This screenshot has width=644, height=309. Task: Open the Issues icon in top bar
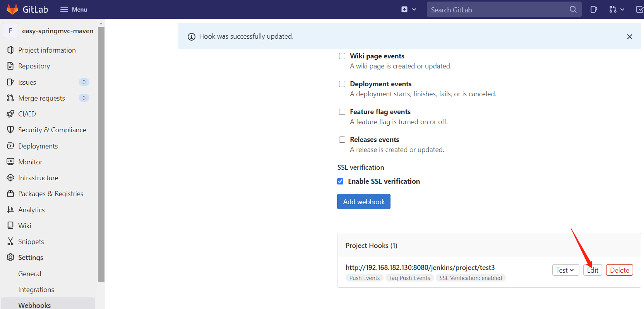click(x=594, y=9)
